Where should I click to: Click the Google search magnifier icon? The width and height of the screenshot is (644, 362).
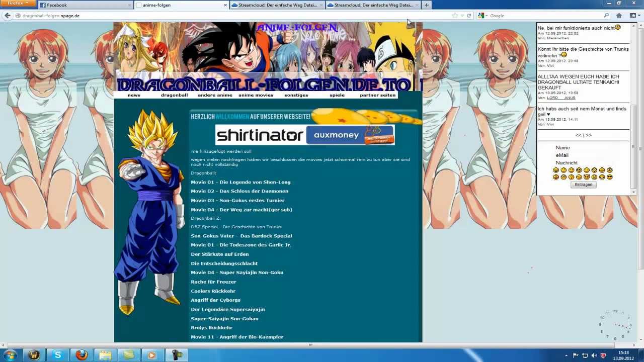[606, 16]
